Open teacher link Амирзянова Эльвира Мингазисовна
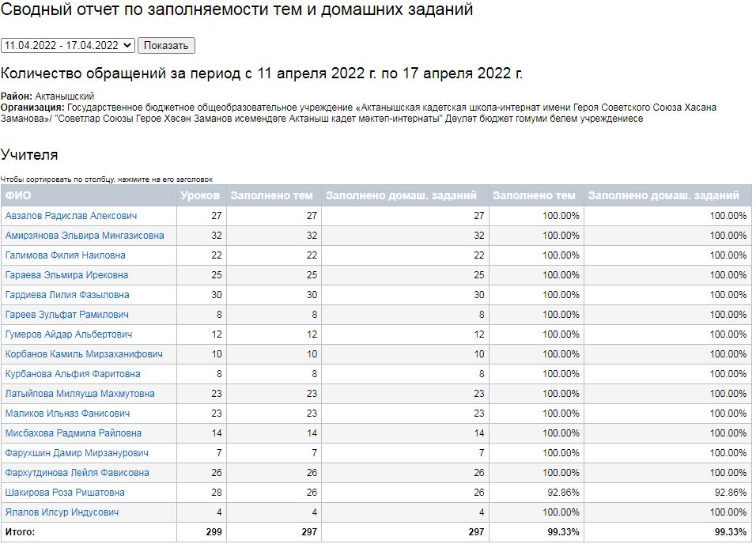 (85, 236)
